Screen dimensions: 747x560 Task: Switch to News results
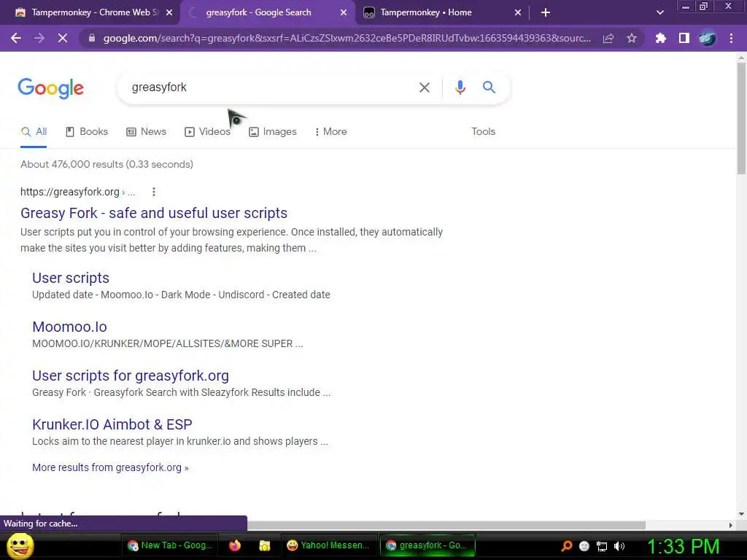[x=146, y=131]
